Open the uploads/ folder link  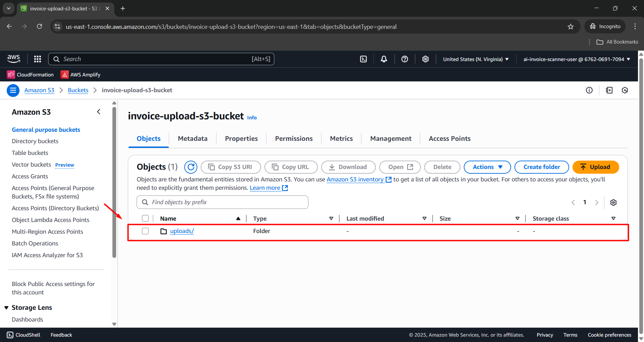point(182,231)
